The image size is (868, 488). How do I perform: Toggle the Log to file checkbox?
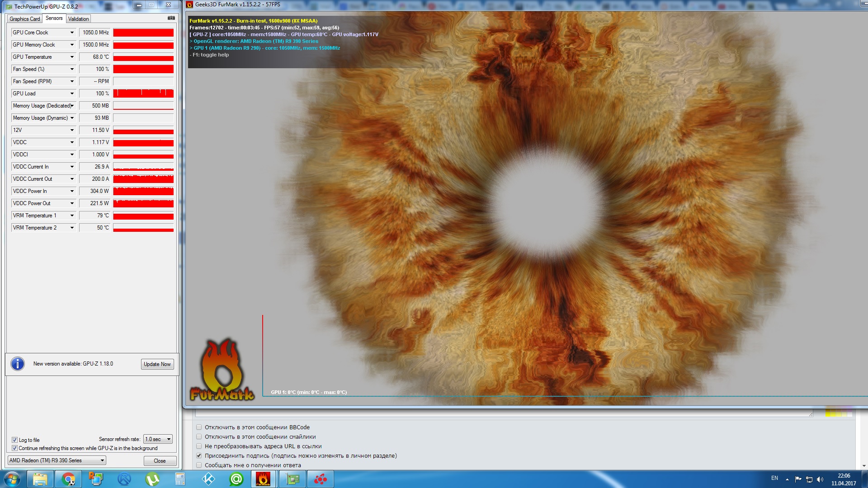point(14,440)
